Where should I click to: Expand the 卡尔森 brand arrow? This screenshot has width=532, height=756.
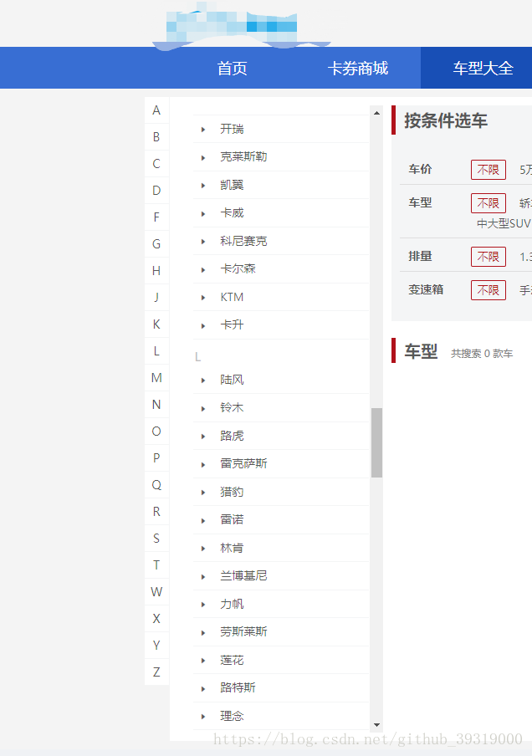203,269
